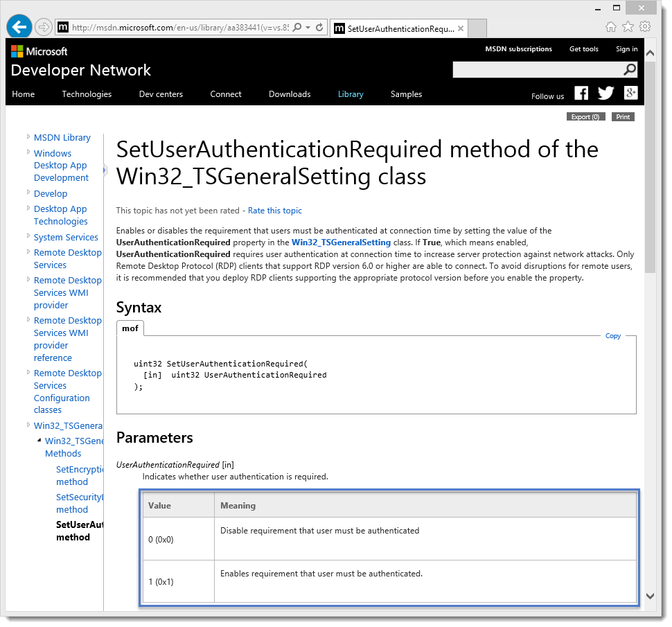Screen dimensions: 672x627
Task: Select the SetUserAut... method entry
Action: tap(80, 531)
